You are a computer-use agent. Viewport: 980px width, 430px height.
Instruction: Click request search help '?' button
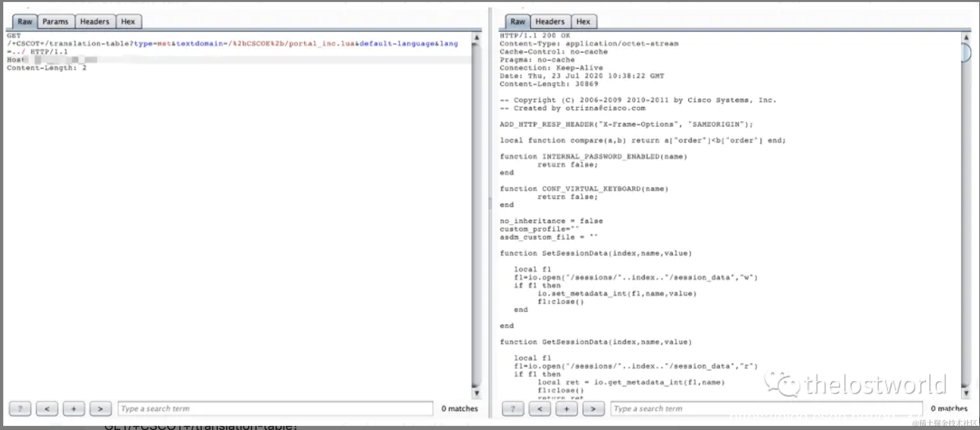(x=20, y=408)
